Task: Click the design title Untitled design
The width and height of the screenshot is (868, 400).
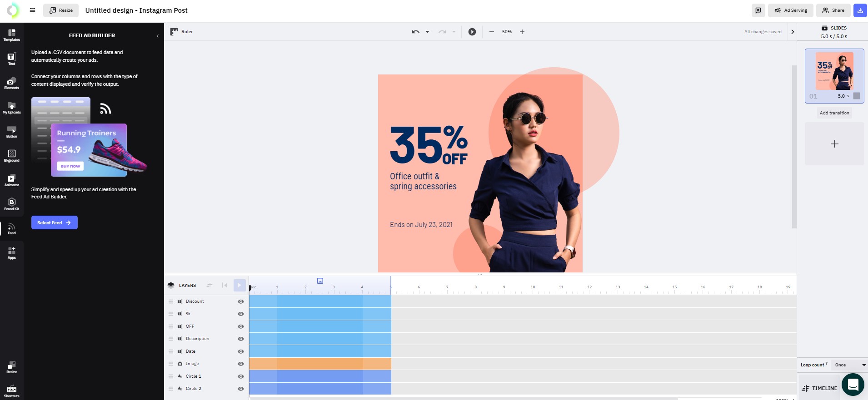Action: click(x=136, y=10)
